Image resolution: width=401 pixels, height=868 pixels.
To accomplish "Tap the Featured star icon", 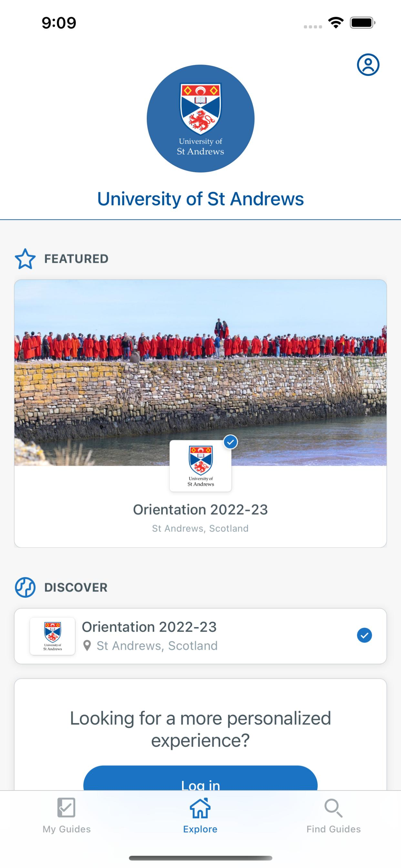I will click(x=25, y=259).
